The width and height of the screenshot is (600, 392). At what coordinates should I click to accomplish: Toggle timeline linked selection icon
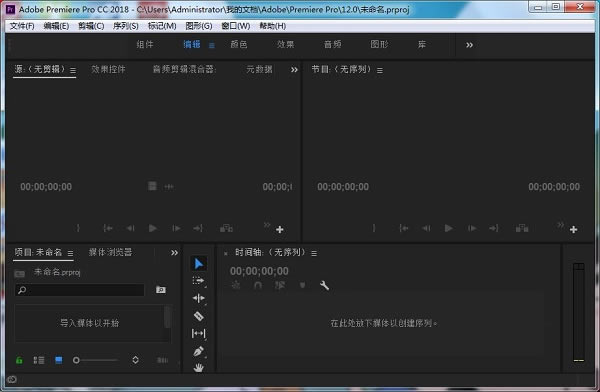(x=280, y=285)
